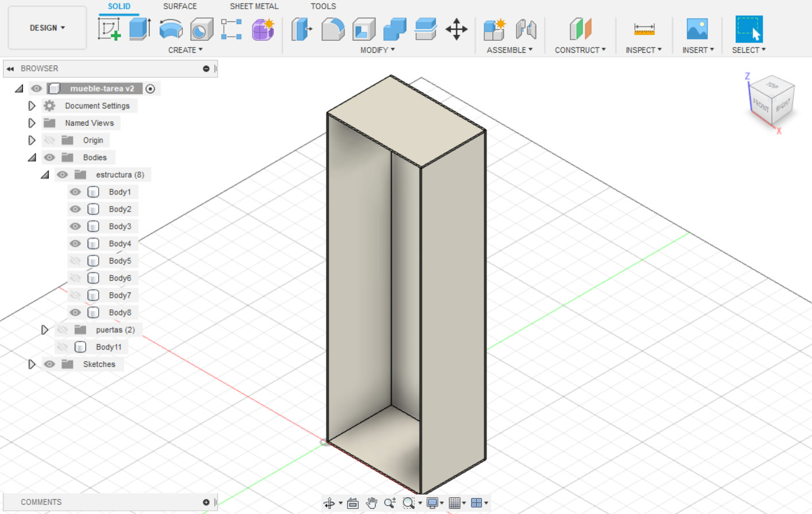812x514 pixels.
Task: Select the Create Sketch tool
Action: point(109,29)
